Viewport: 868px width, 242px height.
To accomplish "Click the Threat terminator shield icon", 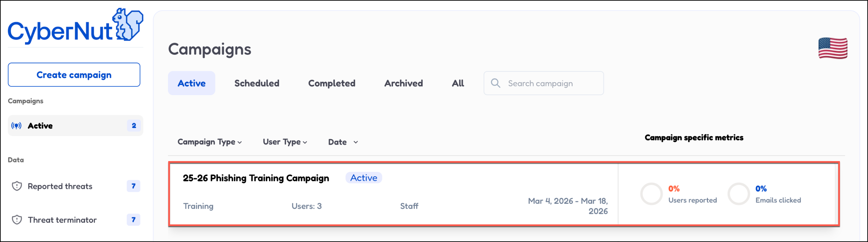I will tap(17, 220).
